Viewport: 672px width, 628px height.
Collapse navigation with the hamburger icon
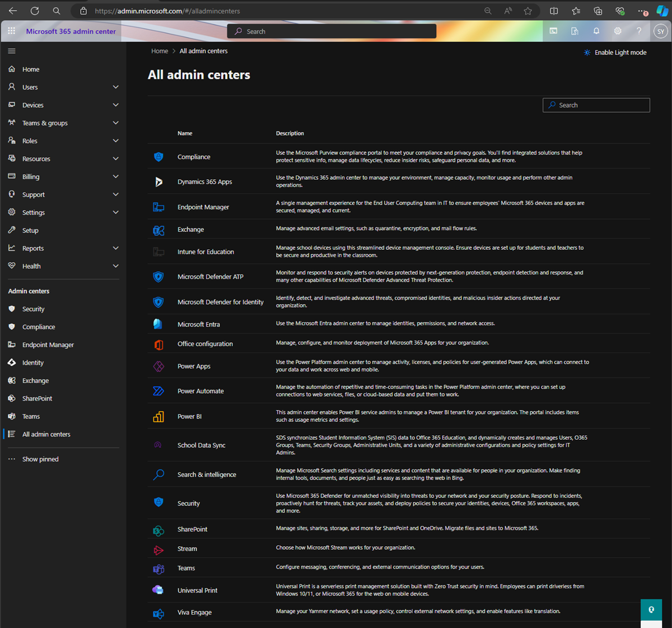point(11,50)
